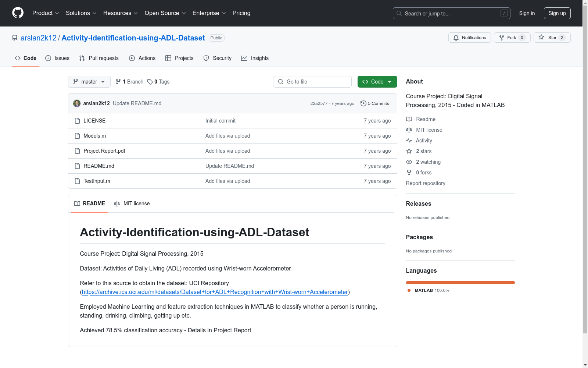Click the search magnifier icon in top bar

coord(399,13)
